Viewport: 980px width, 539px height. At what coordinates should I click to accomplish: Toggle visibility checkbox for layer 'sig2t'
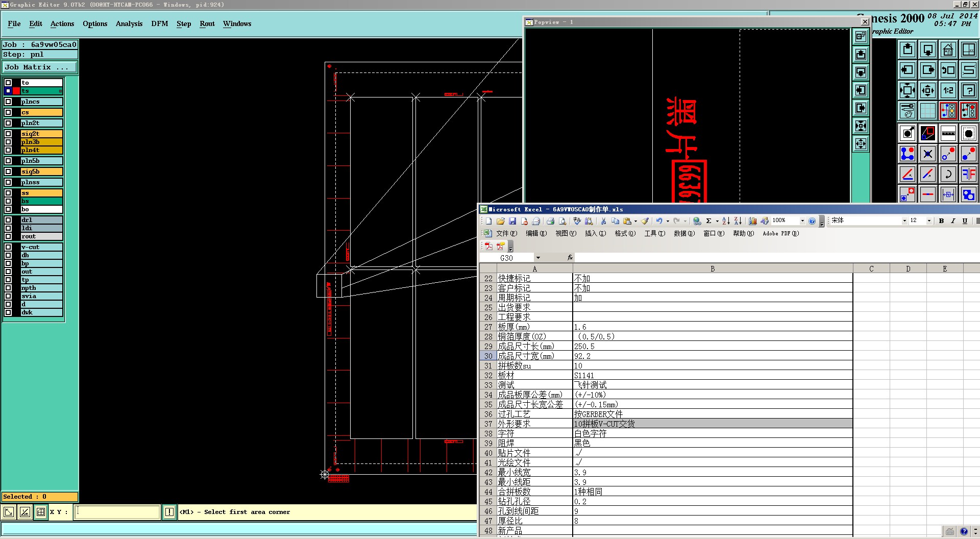[x=8, y=134]
